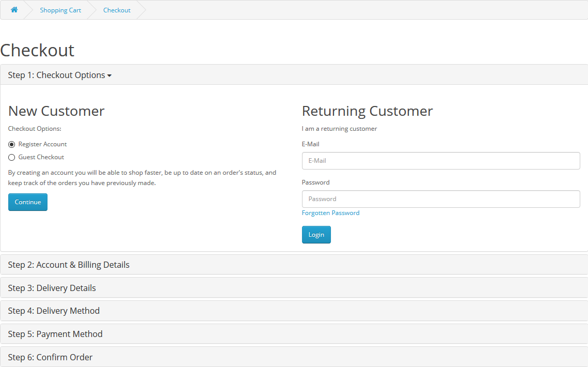This screenshot has height=367, width=588.
Task: Collapse the Step 1: Checkout Options panel
Action: coord(59,75)
